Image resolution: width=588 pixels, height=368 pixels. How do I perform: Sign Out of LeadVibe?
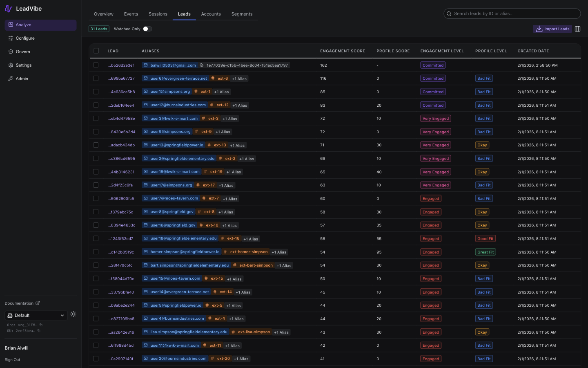(12, 359)
